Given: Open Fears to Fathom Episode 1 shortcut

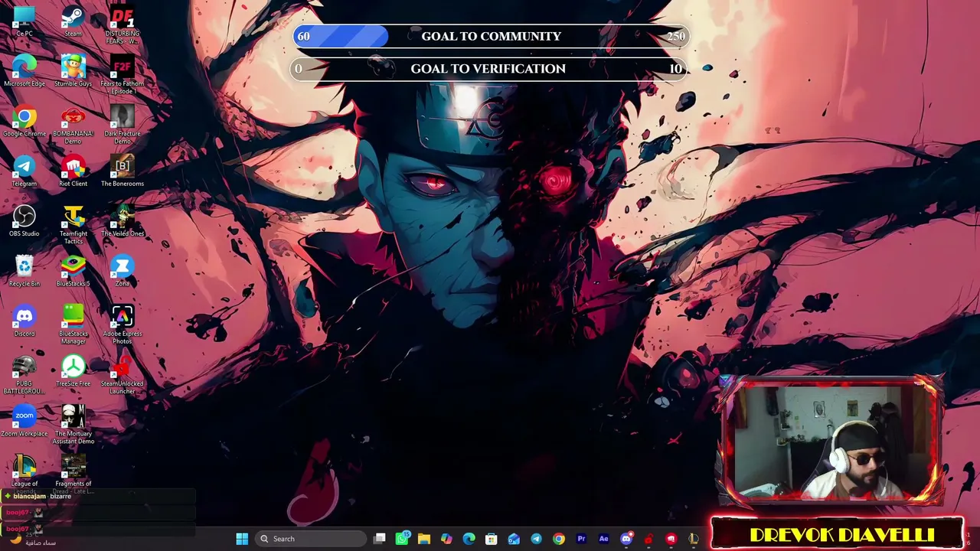Looking at the screenshot, I should [122, 75].
